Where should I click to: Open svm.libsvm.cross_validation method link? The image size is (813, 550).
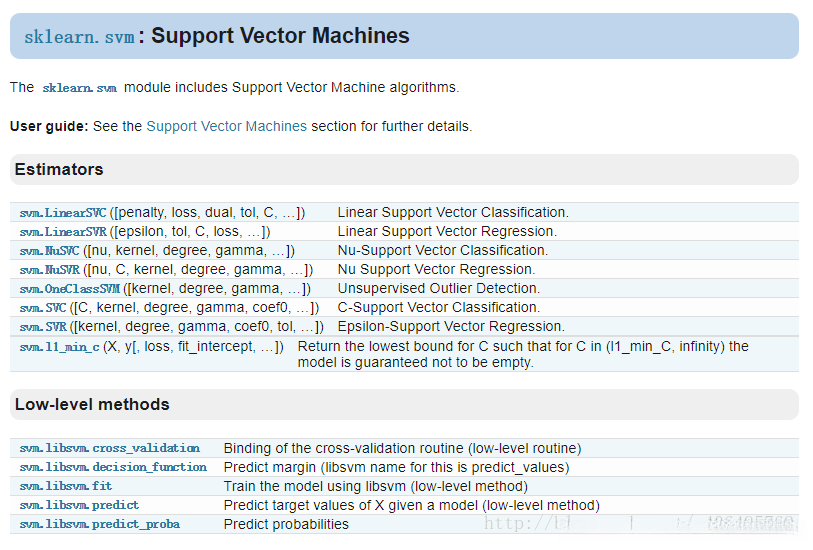pos(109,448)
